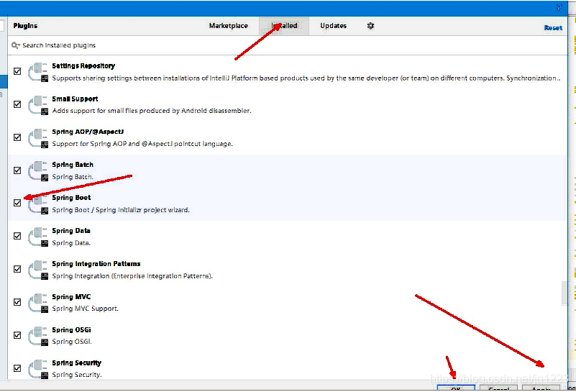Click the 'Support for Spring AOP' description
The image size is (576, 392).
pyautogui.click(x=142, y=144)
